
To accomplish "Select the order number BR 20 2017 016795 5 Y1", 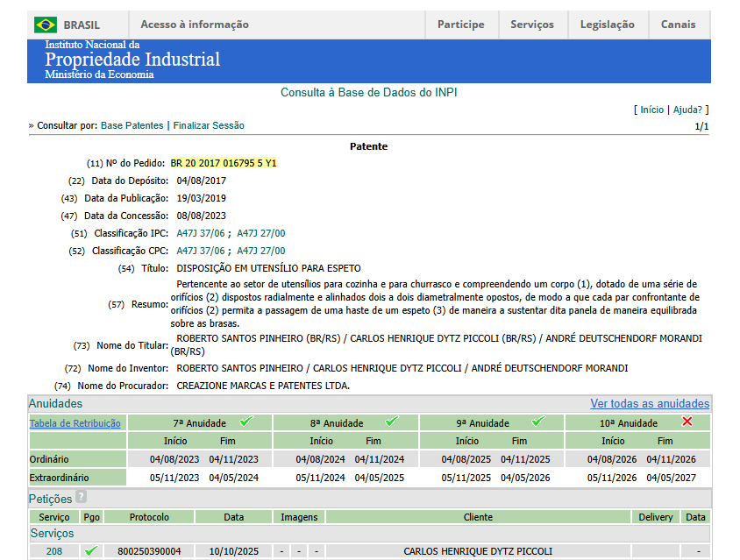I will 224,163.
